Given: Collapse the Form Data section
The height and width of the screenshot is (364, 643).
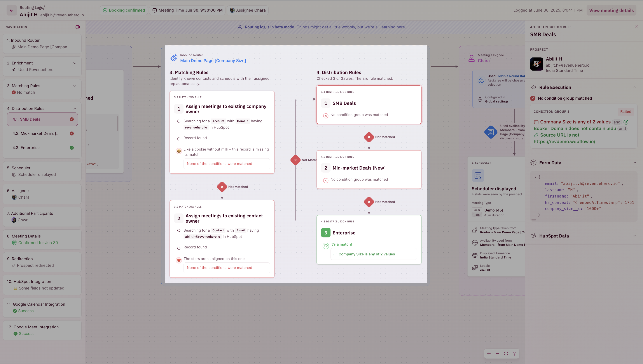Looking at the screenshot, I should [635, 163].
